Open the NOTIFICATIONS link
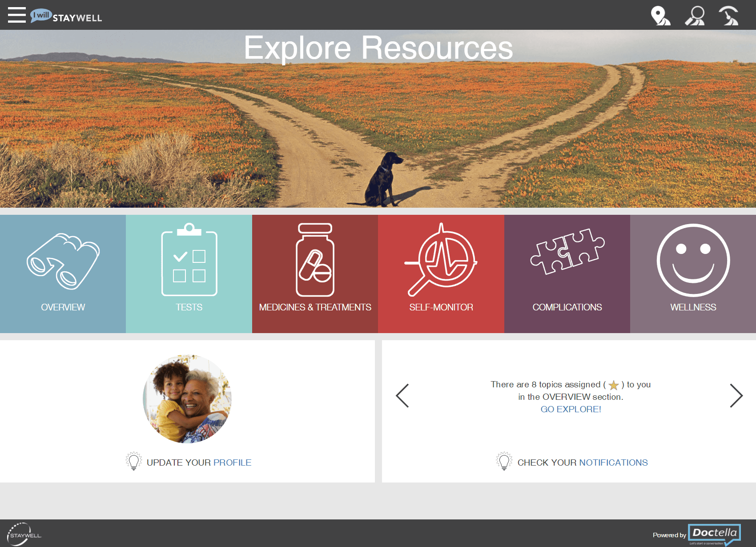The height and width of the screenshot is (547, 756). click(x=613, y=463)
